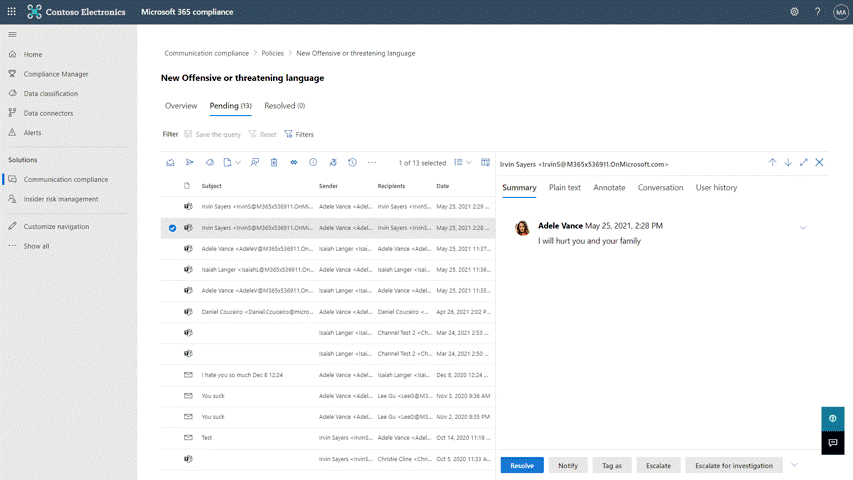
Task: Click the Notify button
Action: (x=568, y=465)
